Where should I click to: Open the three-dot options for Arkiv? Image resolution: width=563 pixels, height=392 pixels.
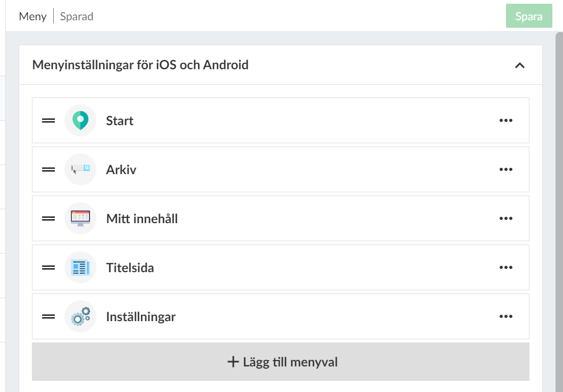[x=505, y=169]
